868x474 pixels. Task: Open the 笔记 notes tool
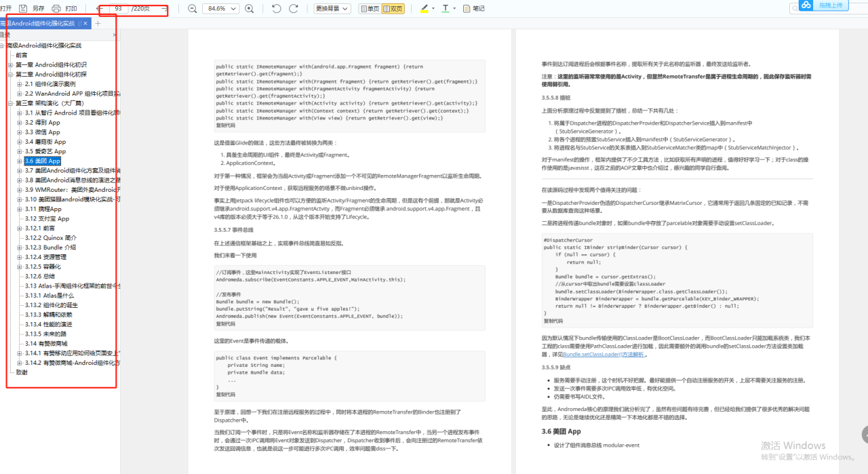pos(474,8)
